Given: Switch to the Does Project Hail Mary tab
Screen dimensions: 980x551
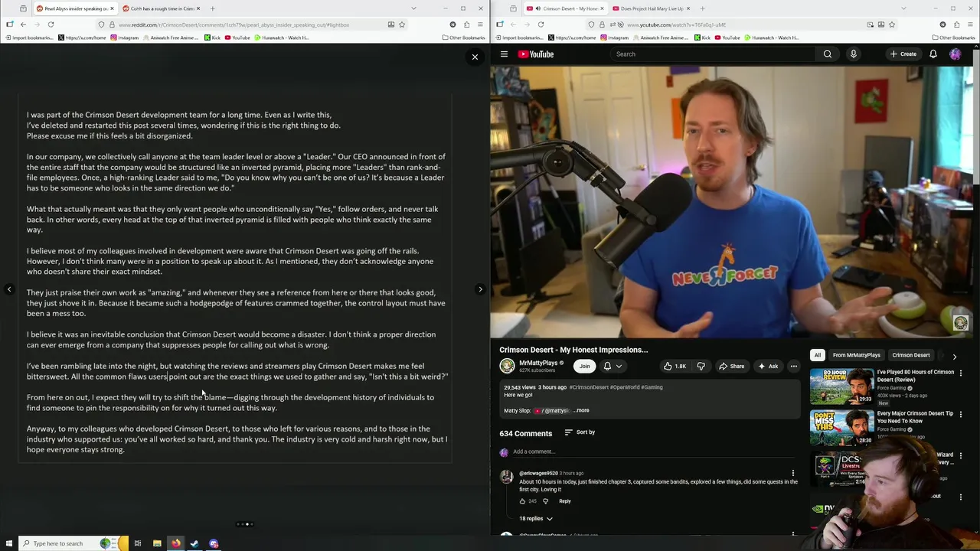Looking at the screenshot, I should 648,8.
